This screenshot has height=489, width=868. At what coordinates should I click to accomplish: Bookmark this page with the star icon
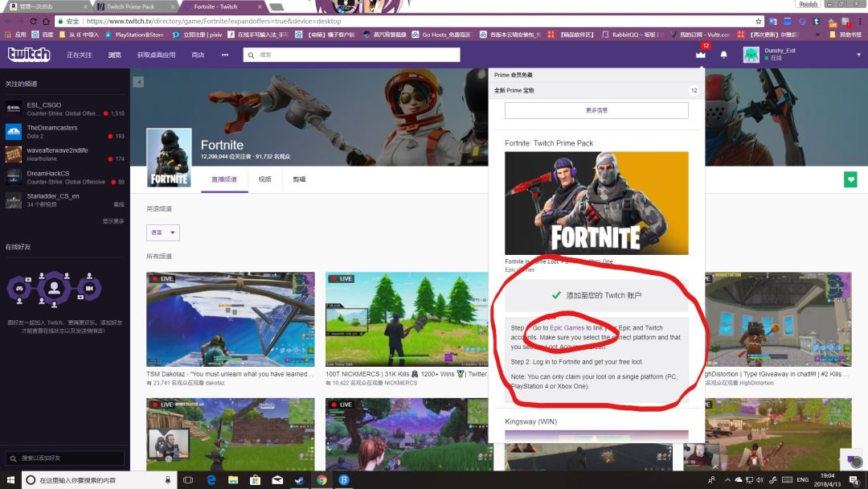(759, 21)
